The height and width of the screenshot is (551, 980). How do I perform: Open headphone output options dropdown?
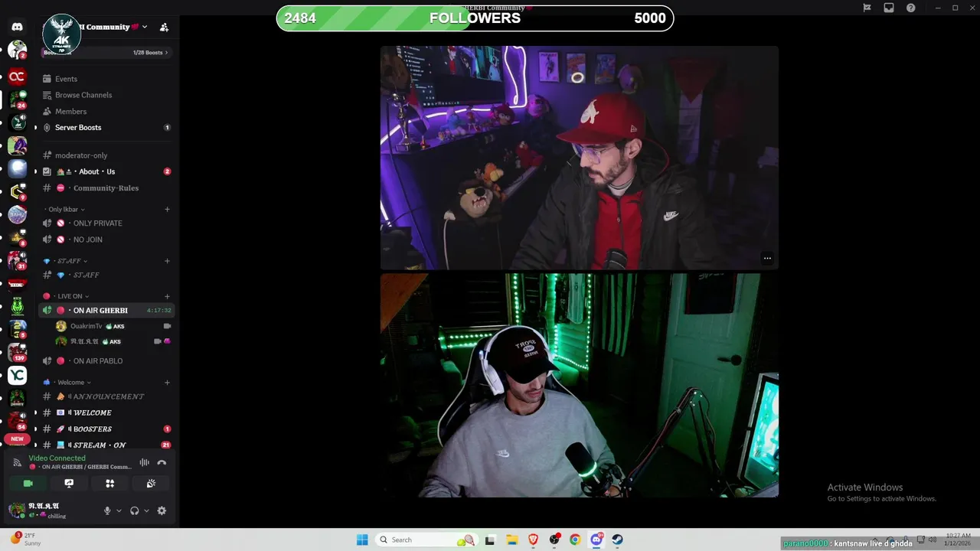pyautogui.click(x=146, y=510)
